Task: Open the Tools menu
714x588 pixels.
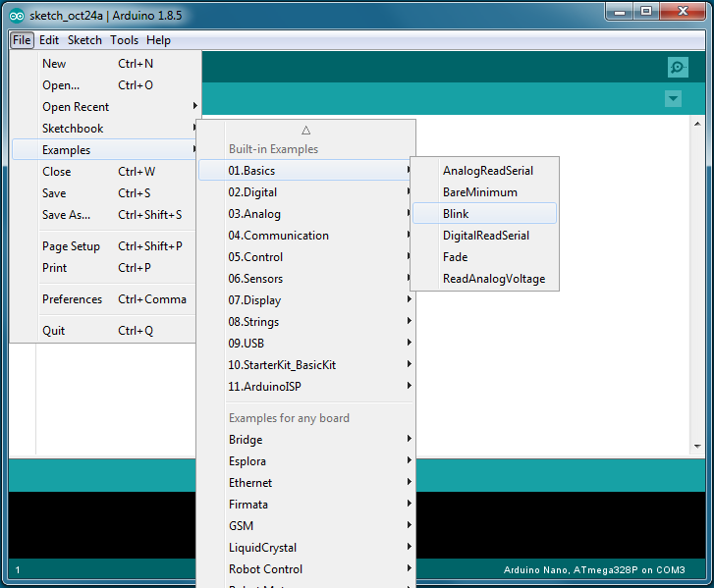Action: 125,40
